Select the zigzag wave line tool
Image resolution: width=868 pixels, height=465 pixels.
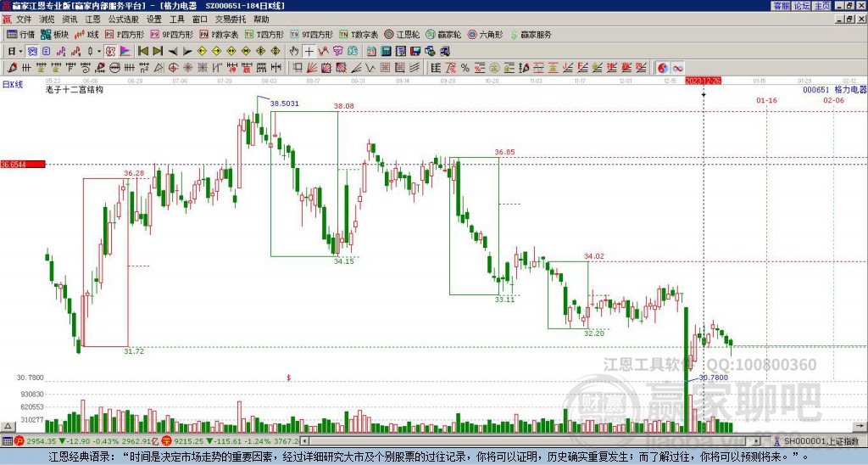370,68
